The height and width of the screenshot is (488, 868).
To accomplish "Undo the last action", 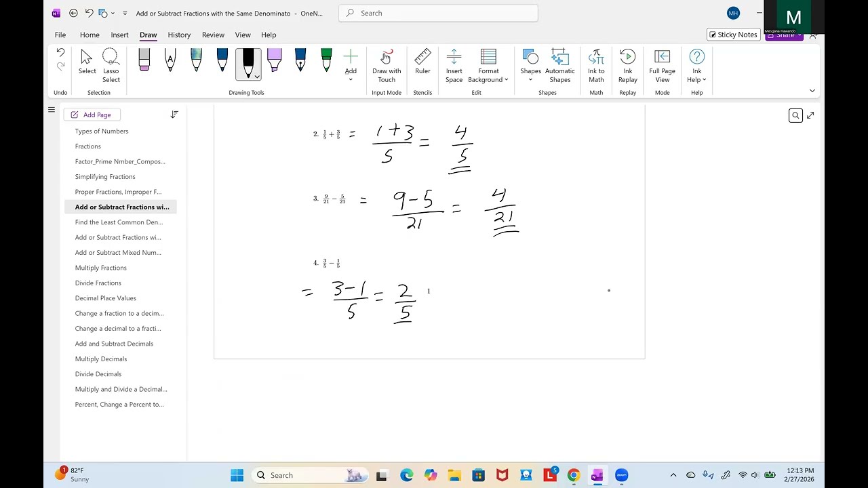I will (x=60, y=53).
